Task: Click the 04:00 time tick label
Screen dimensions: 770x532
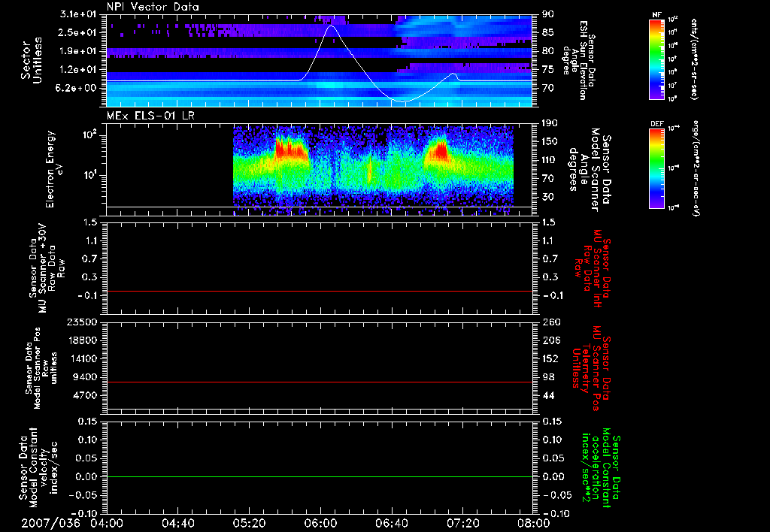Action: click(107, 523)
